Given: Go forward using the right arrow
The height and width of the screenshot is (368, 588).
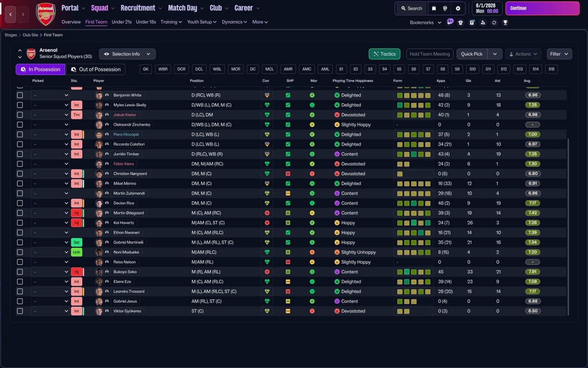Looking at the screenshot, I should click(x=23, y=14).
